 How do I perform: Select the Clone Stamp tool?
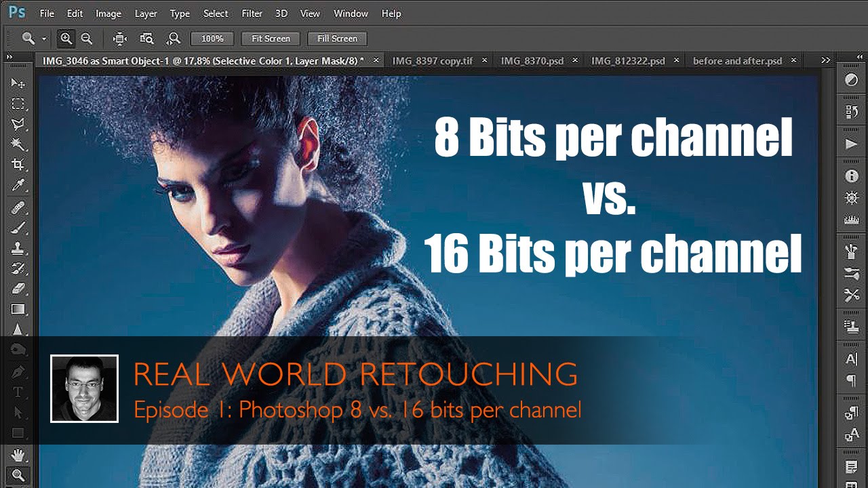click(x=18, y=249)
